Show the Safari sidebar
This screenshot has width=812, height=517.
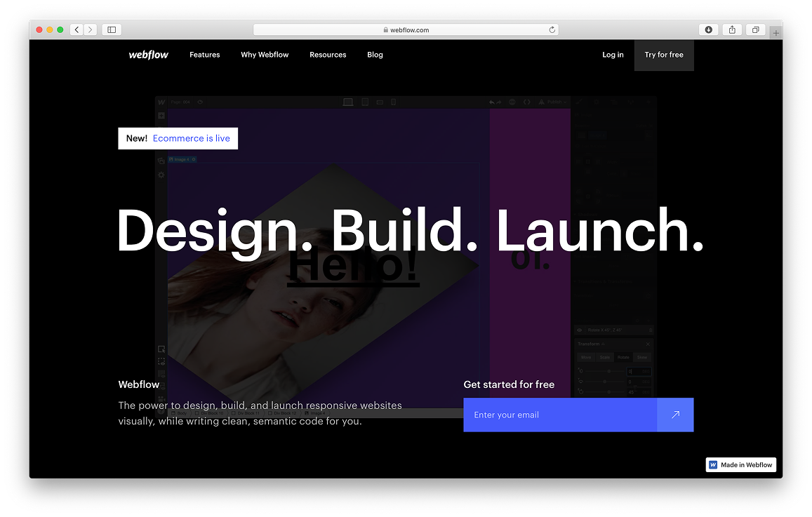pyautogui.click(x=112, y=29)
